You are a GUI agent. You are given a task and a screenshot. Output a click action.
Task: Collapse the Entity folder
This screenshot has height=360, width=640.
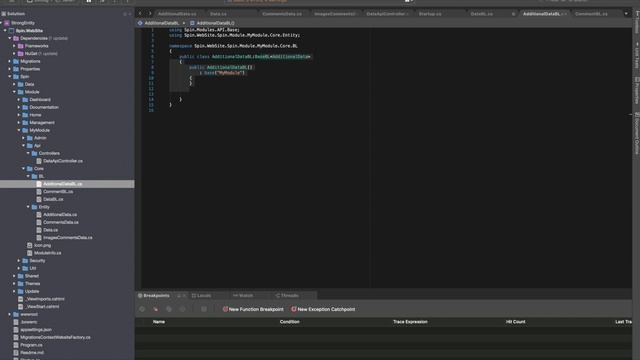point(28,207)
